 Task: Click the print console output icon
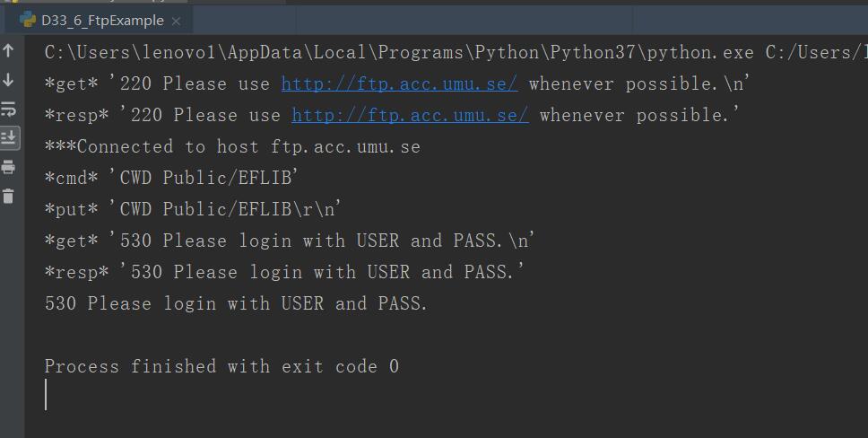[9, 167]
